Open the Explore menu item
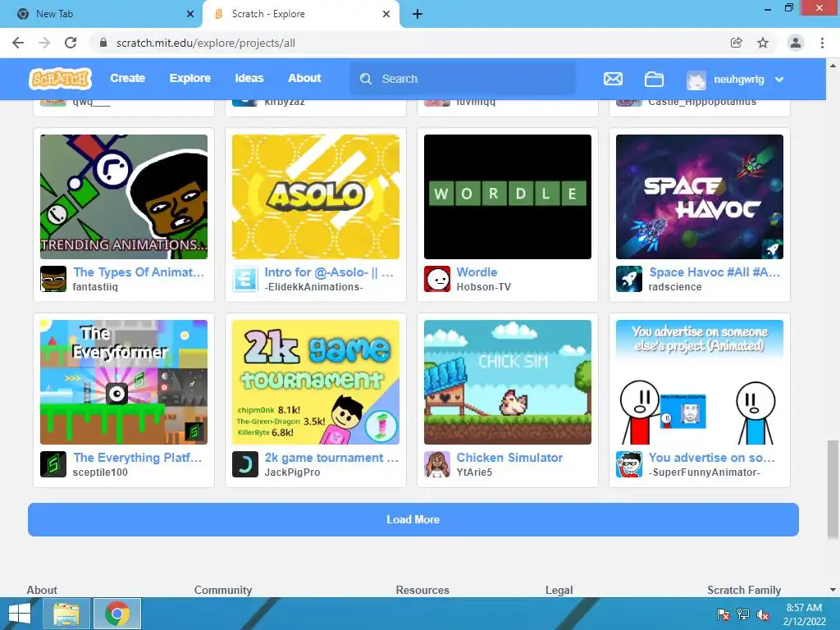This screenshot has width=840, height=630. pos(190,78)
